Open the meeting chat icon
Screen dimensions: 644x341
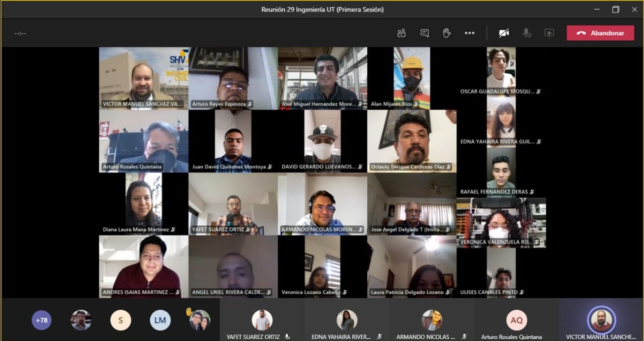tap(425, 33)
